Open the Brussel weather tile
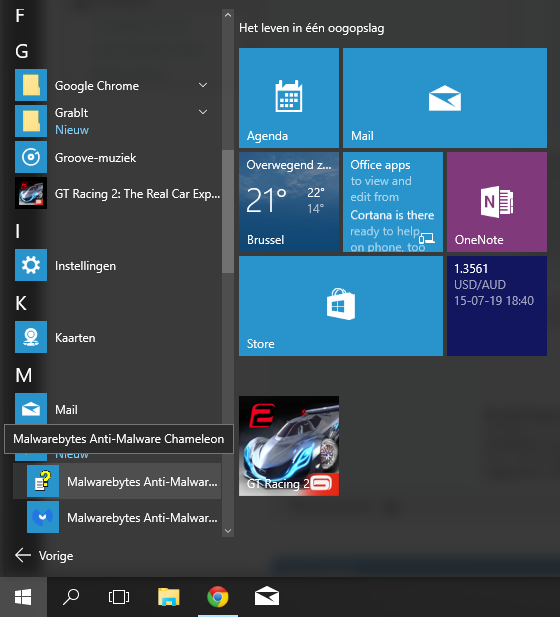560x617 pixels. point(289,202)
